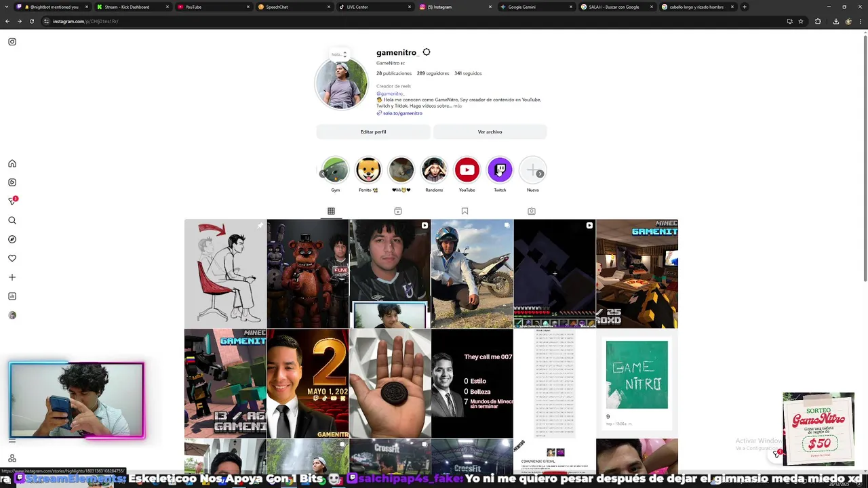The width and height of the screenshot is (868, 488).
Task: Open the Mi hearts story highlight
Action: click(401, 170)
